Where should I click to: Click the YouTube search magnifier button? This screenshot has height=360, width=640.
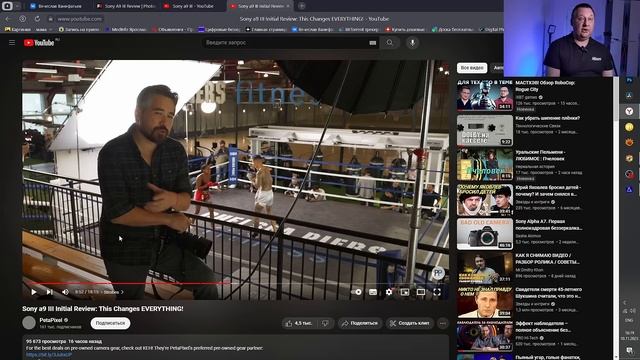tap(390, 42)
